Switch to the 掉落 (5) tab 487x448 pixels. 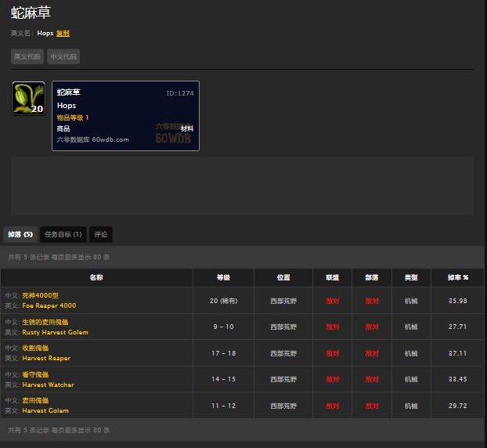[x=20, y=234]
